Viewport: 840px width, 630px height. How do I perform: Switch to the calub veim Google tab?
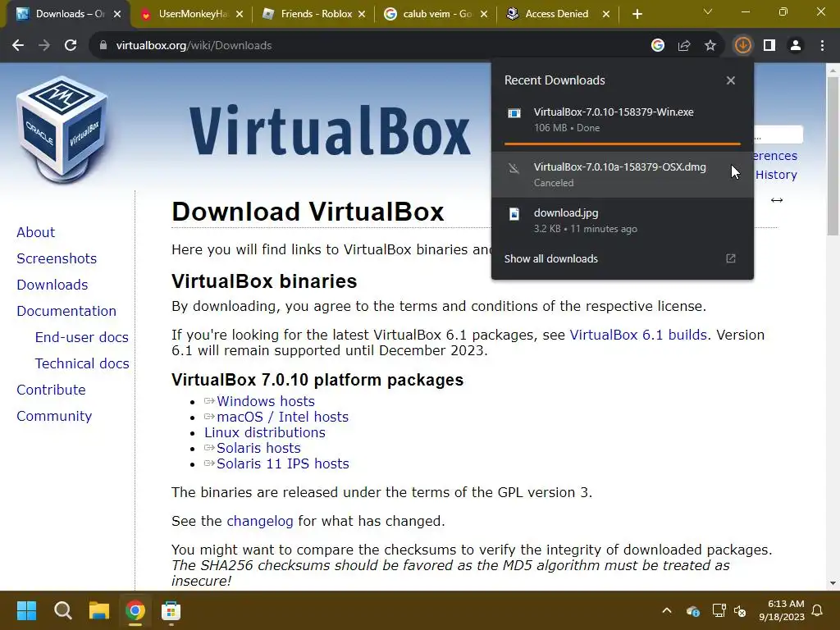pos(437,14)
